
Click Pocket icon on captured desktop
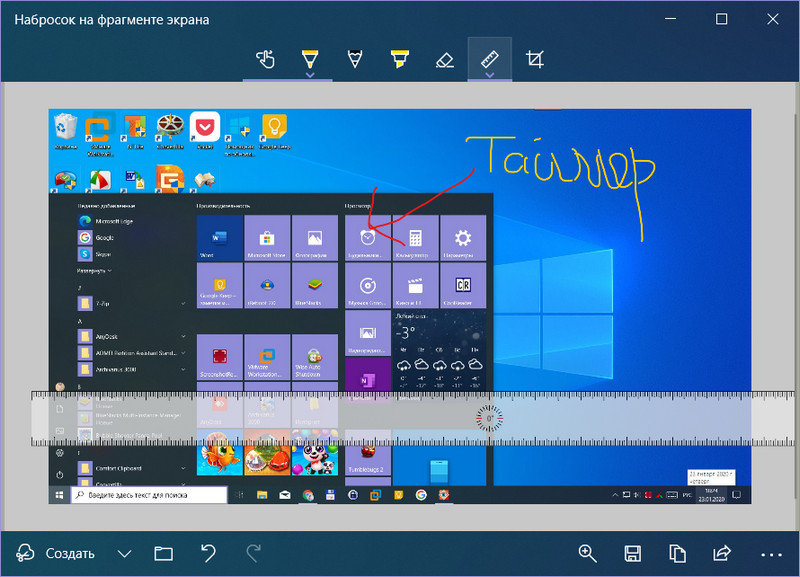tap(205, 130)
